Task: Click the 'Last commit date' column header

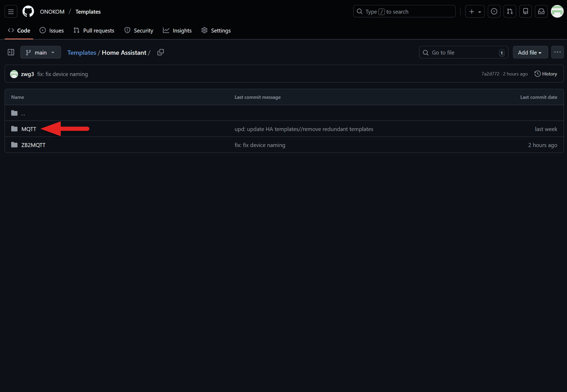Action: (x=539, y=97)
